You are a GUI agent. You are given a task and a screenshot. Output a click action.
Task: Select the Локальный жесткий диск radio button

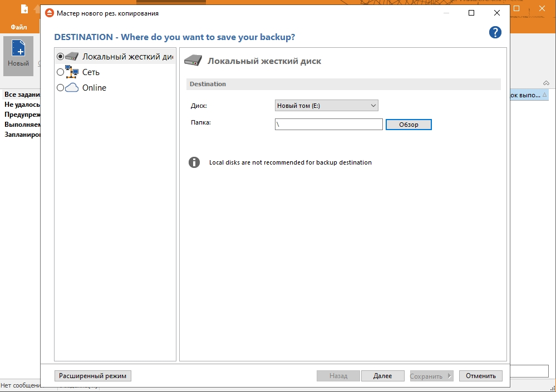coord(60,56)
